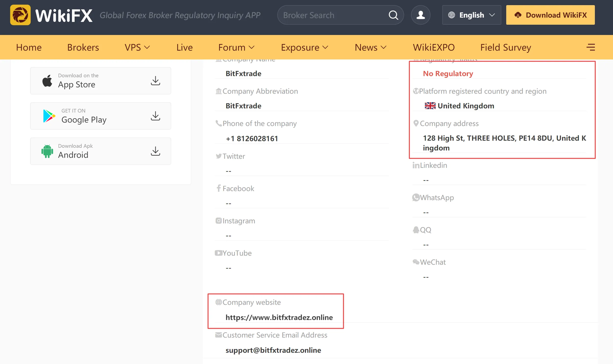Click the United Kingdom country text
The height and width of the screenshot is (364, 613).
coord(466,106)
